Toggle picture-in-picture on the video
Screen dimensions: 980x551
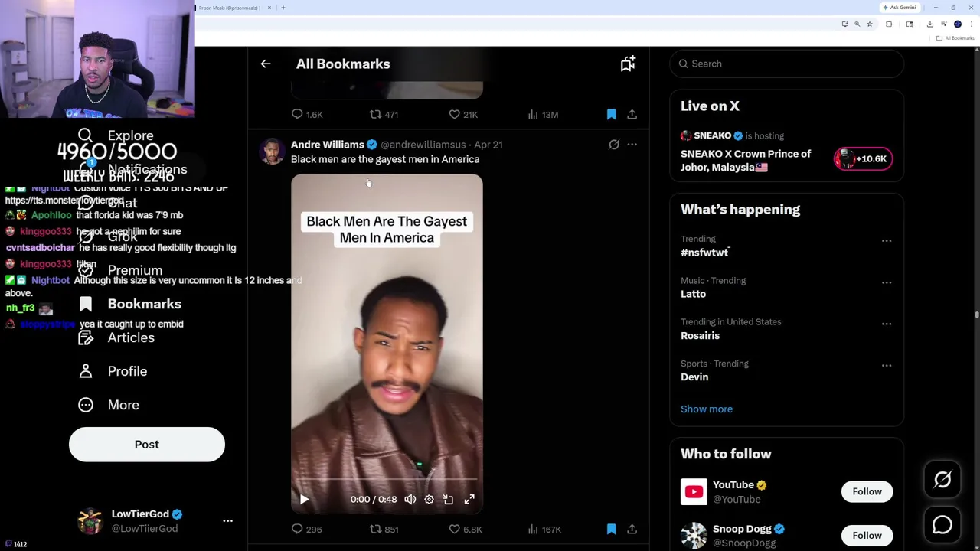(x=448, y=499)
